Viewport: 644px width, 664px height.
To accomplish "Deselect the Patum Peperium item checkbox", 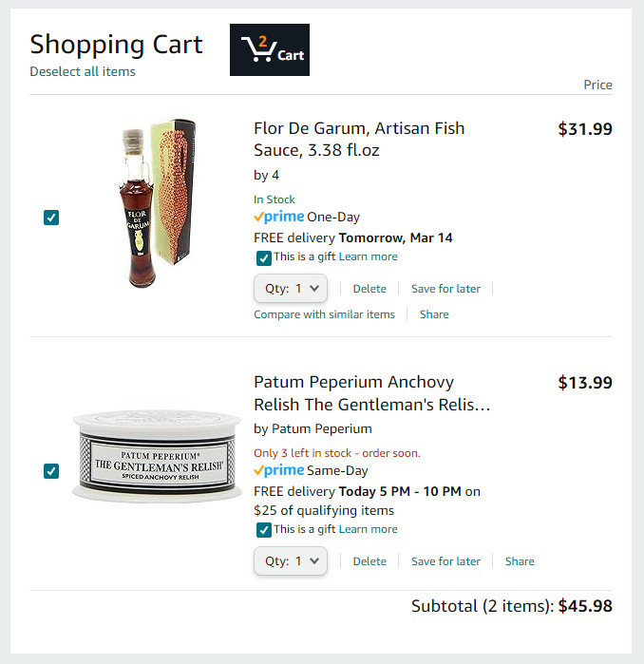I will coord(51,471).
